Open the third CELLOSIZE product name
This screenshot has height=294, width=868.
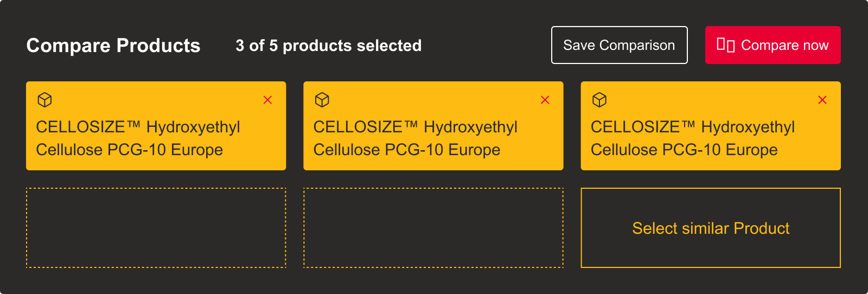pyautogui.click(x=692, y=138)
